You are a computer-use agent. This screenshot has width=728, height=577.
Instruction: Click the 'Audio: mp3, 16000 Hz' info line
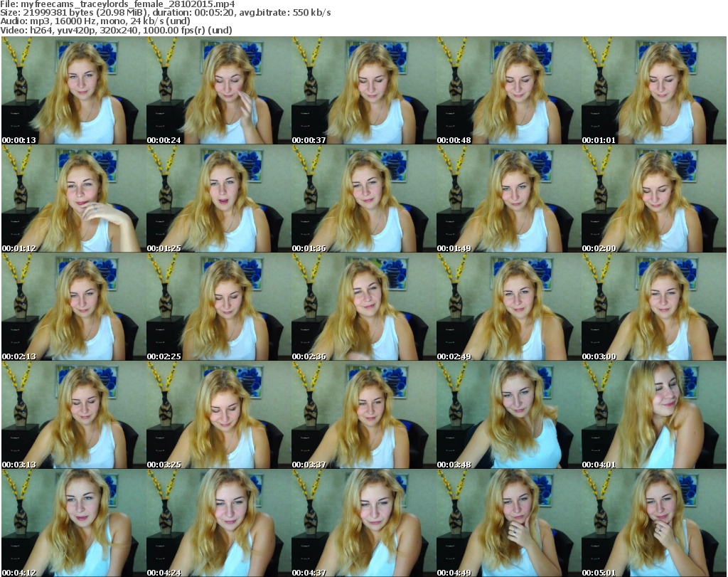coord(95,21)
